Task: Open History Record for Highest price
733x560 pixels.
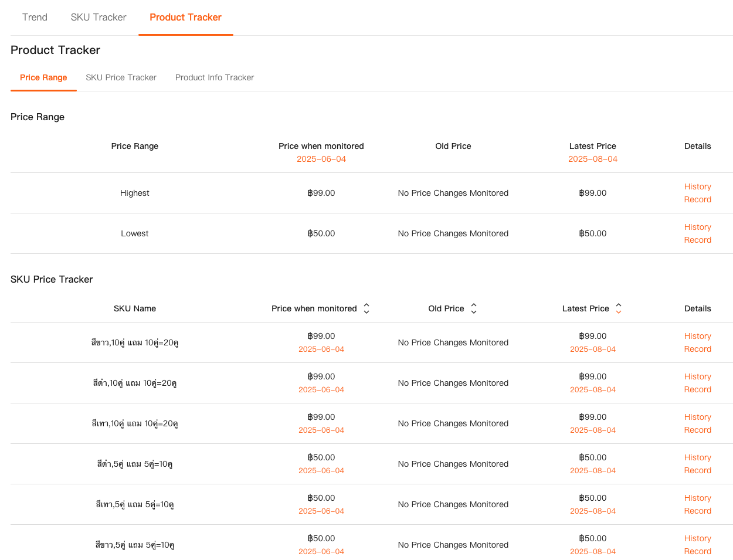Action: pyautogui.click(x=697, y=193)
